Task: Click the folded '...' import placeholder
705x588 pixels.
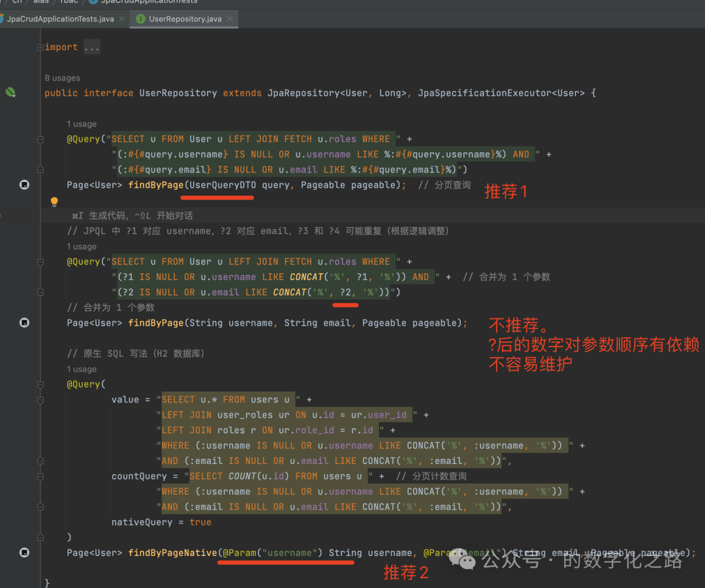Action: (92, 47)
